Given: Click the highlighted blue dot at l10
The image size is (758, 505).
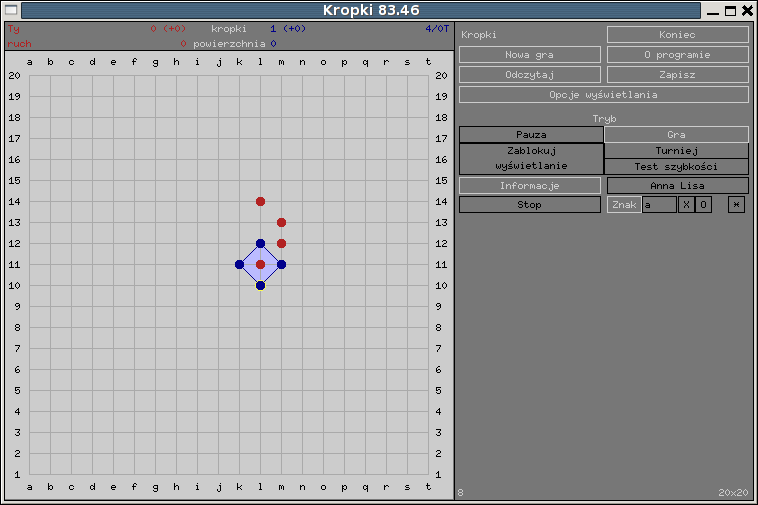Looking at the screenshot, I should click(x=260, y=285).
